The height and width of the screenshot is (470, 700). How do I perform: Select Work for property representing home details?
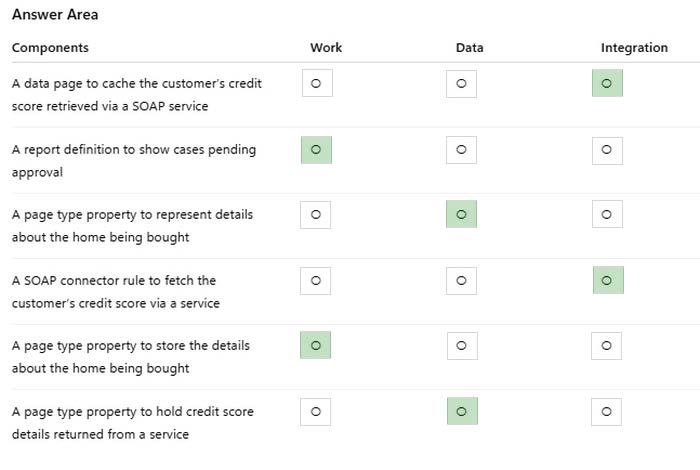(316, 215)
